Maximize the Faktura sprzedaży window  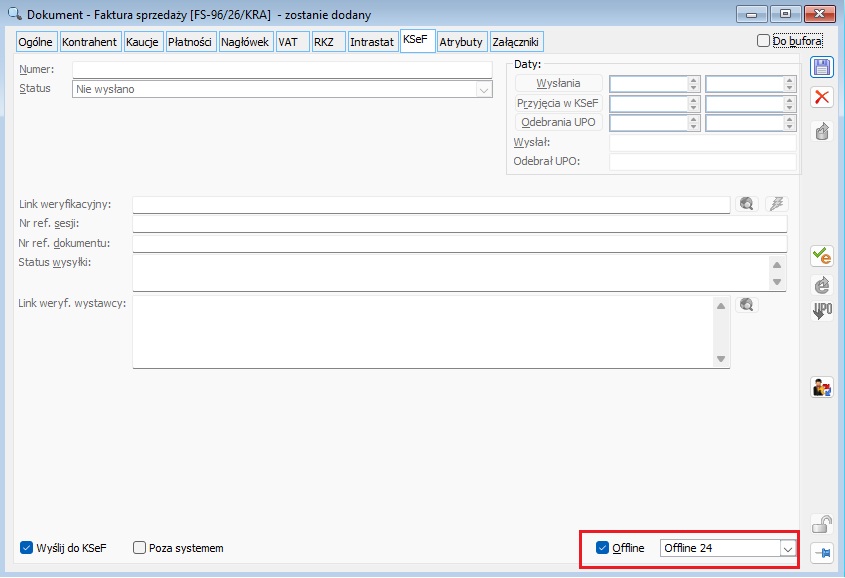tap(785, 14)
